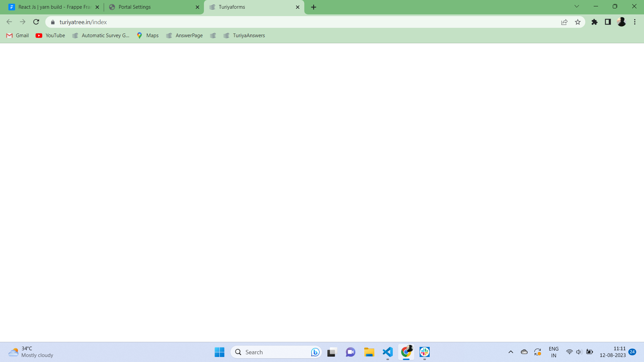The height and width of the screenshot is (362, 644).
Task: Switch to Visual Studio Code
Action: point(387,352)
